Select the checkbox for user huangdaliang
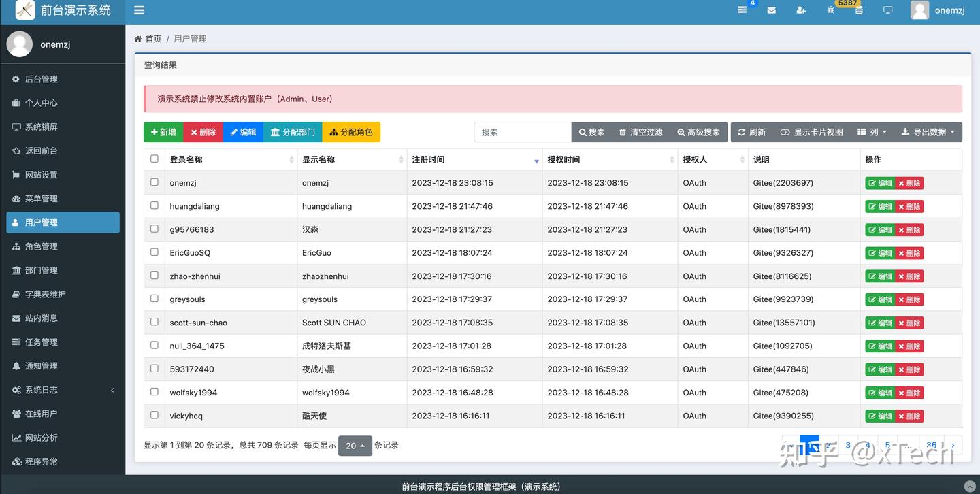Viewport: 980px width, 494px height. tap(154, 205)
